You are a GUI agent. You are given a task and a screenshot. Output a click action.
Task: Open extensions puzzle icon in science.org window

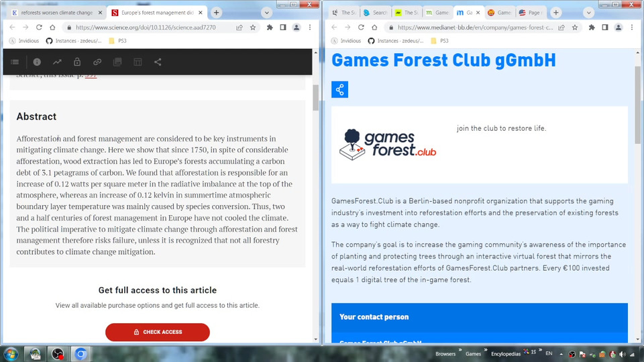(270, 27)
